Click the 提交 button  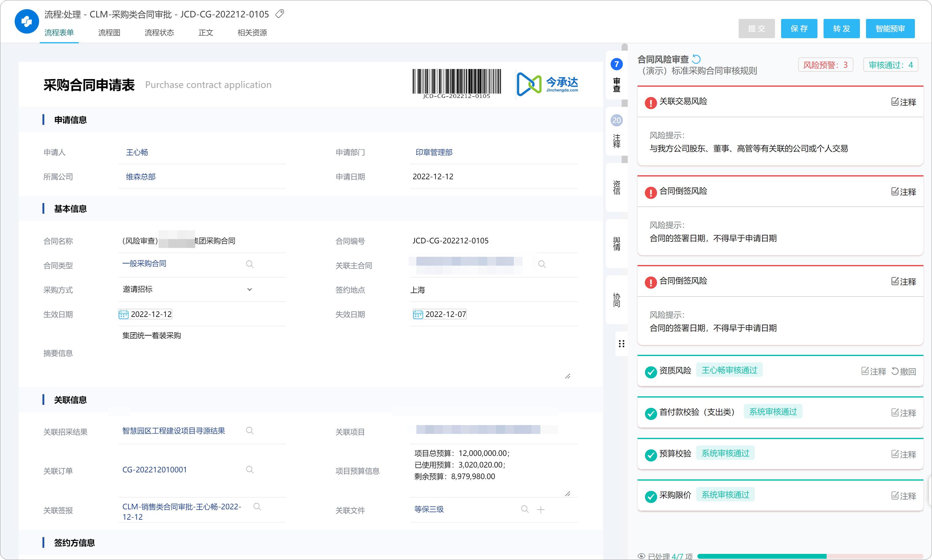click(x=756, y=28)
